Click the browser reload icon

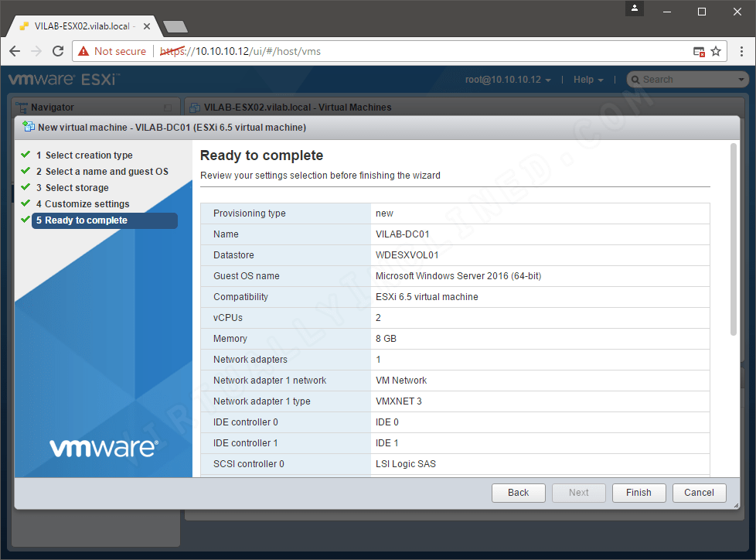[58, 51]
